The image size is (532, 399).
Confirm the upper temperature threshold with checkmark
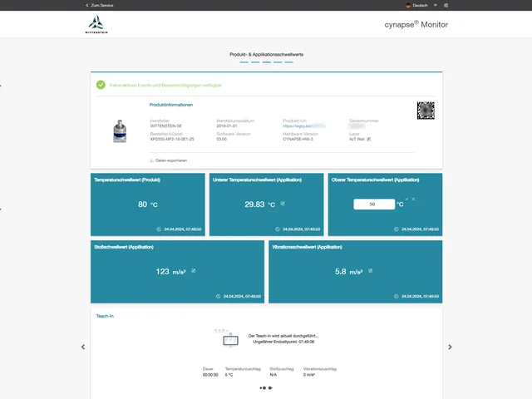tap(406, 199)
